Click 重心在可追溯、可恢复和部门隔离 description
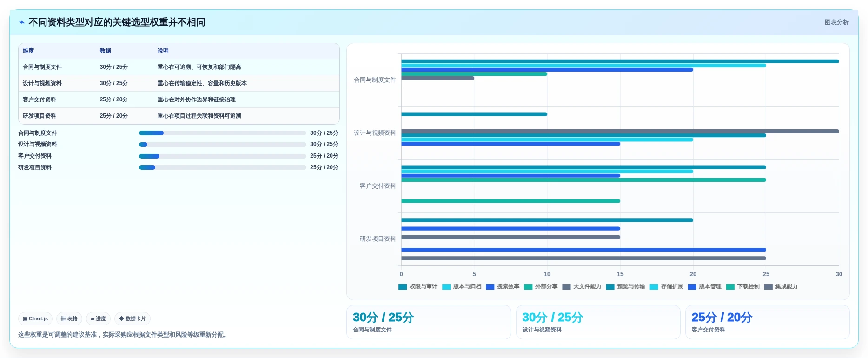Image resolution: width=868 pixels, height=358 pixels. pyautogui.click(x=199, y=67)
